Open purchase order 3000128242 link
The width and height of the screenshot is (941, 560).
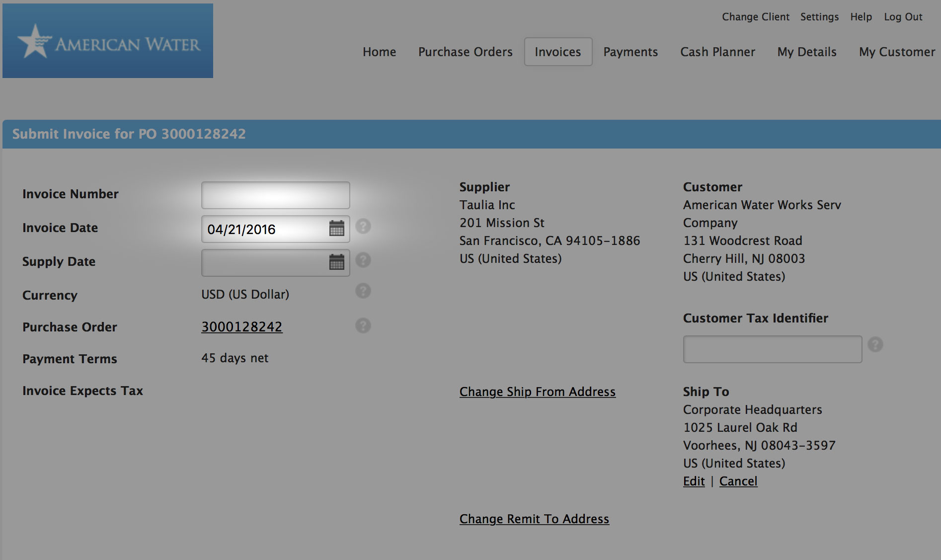242,326
